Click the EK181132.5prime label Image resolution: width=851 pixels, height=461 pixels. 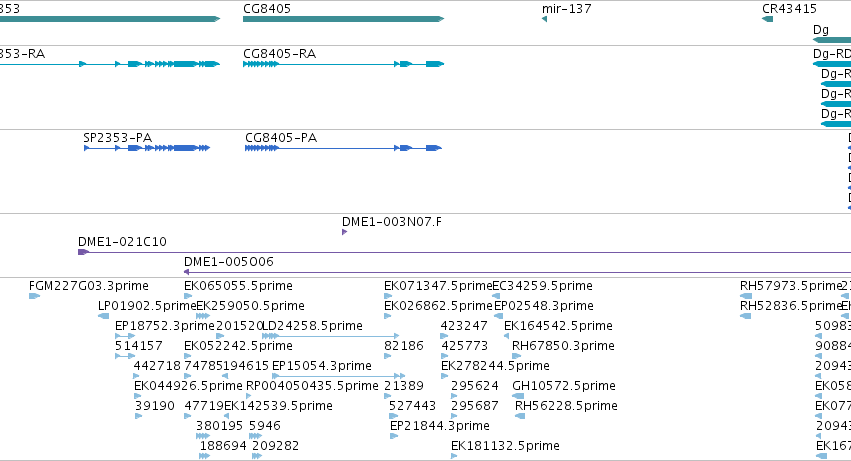pos(505,446)
